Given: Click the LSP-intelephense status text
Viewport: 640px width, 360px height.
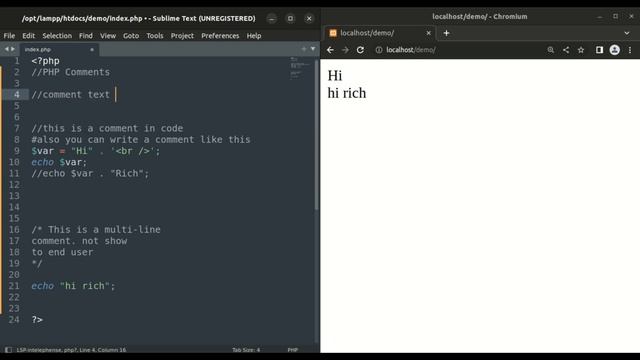Looking at the screenshot, I should click(x=71, y=350).
